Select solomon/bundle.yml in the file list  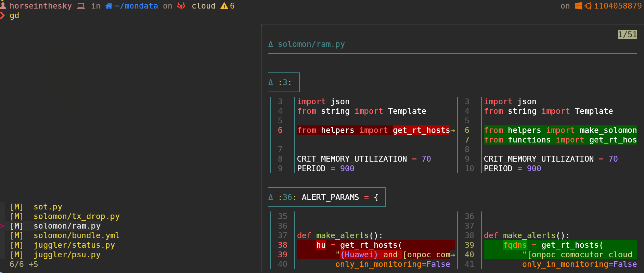click(x=77, y=235)
